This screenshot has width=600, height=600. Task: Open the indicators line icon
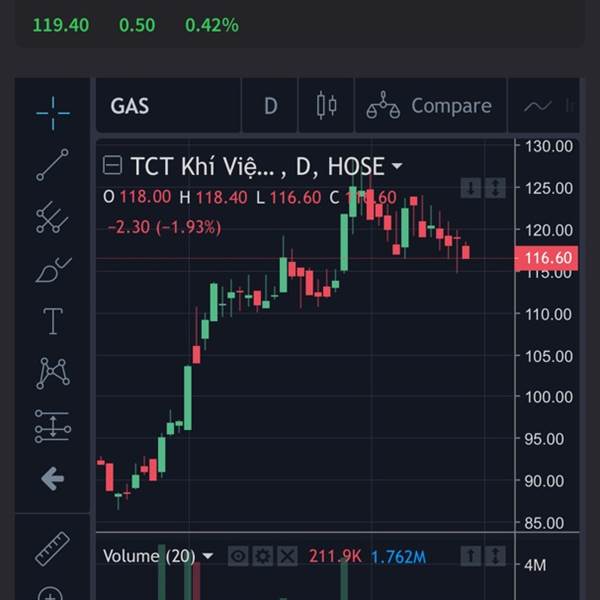point(538,106)
